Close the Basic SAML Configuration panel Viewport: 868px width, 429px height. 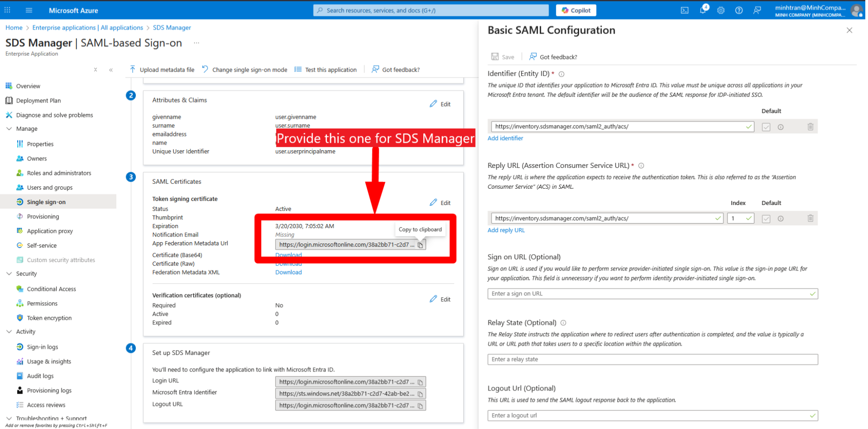(849, 31)
